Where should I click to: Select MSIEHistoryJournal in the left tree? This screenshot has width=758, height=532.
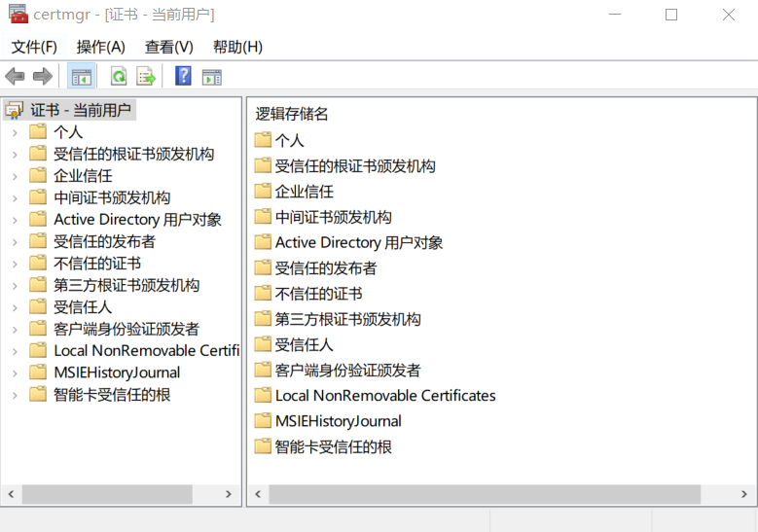click(117, 372)
